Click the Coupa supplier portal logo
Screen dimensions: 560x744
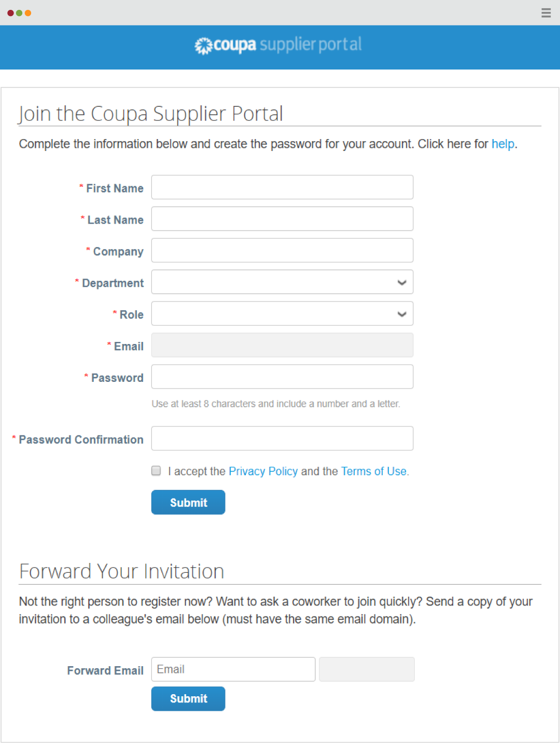coord(278,46)
